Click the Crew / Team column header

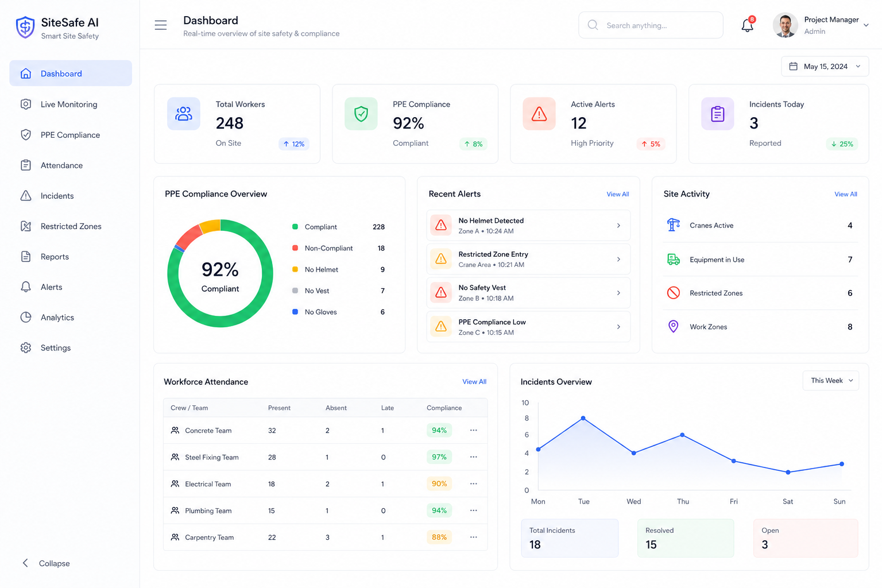189,408
